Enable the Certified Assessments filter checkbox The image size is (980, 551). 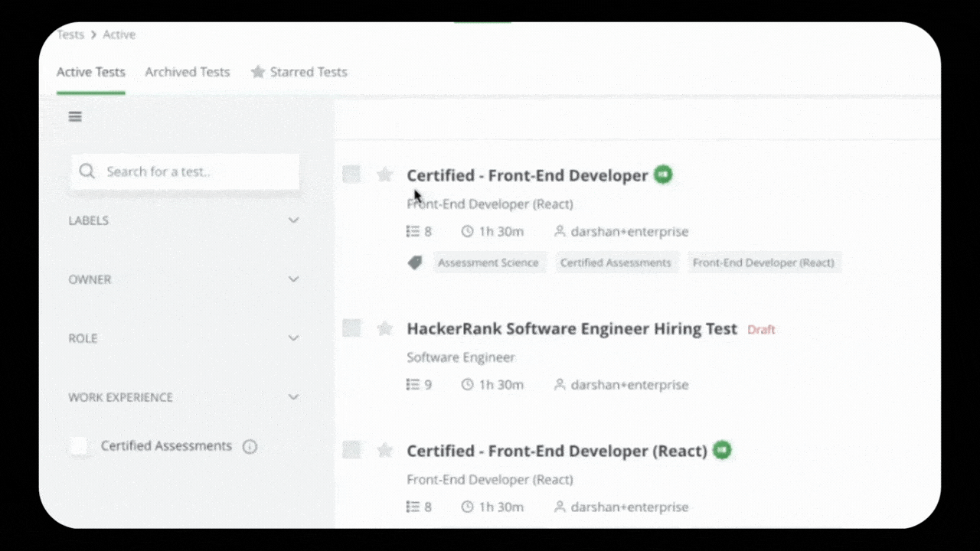click(79, 446)
